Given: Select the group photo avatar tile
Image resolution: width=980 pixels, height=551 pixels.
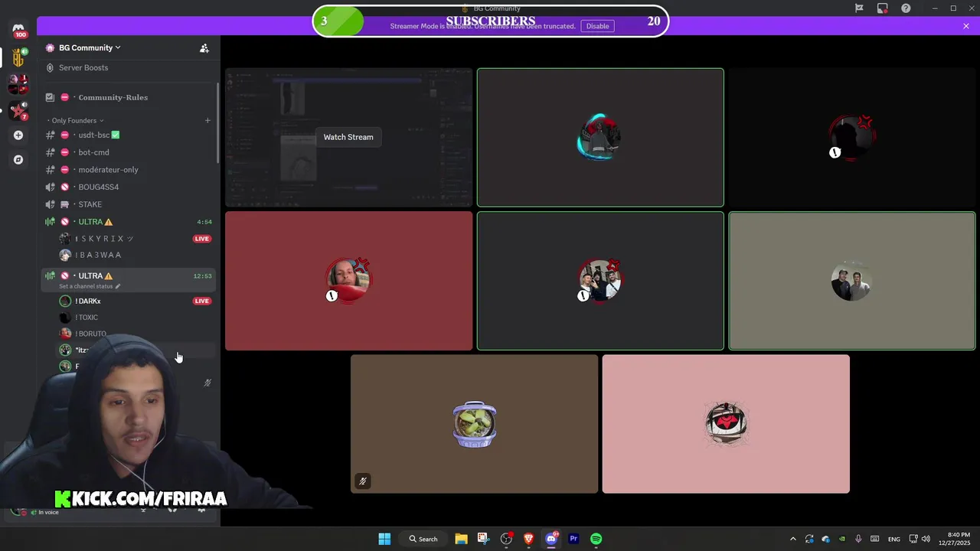Looking at the screenshot, I should pos(600,281).
